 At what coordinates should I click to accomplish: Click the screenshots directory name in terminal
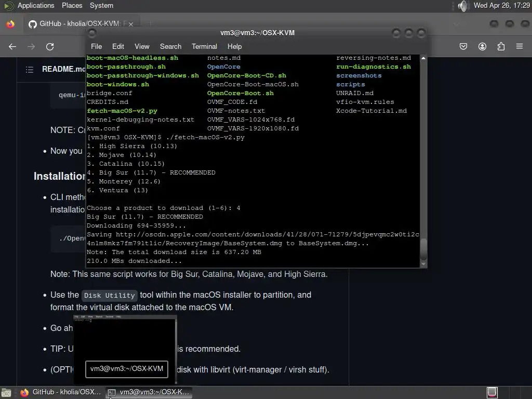pyautogui.click(x=358, y=76)
